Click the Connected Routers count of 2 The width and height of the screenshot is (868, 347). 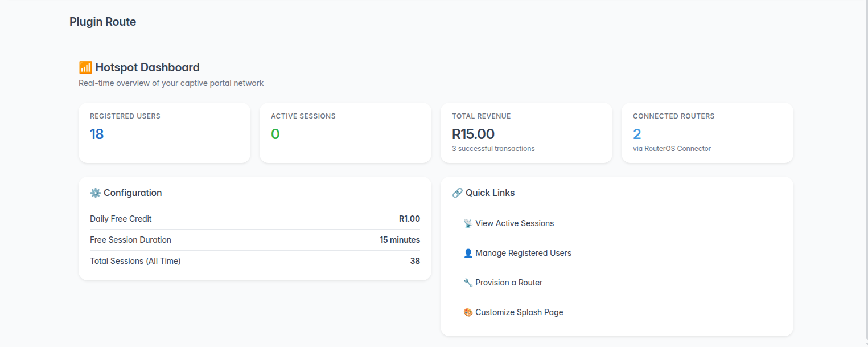click(x=637, y=134)
